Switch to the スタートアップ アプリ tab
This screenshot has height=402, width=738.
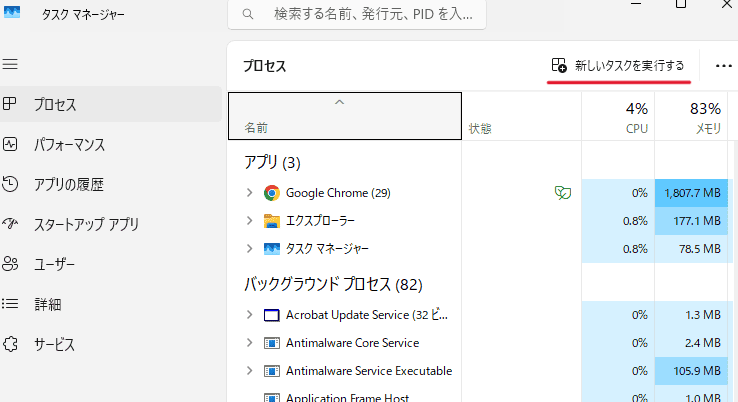click(111, 224)
